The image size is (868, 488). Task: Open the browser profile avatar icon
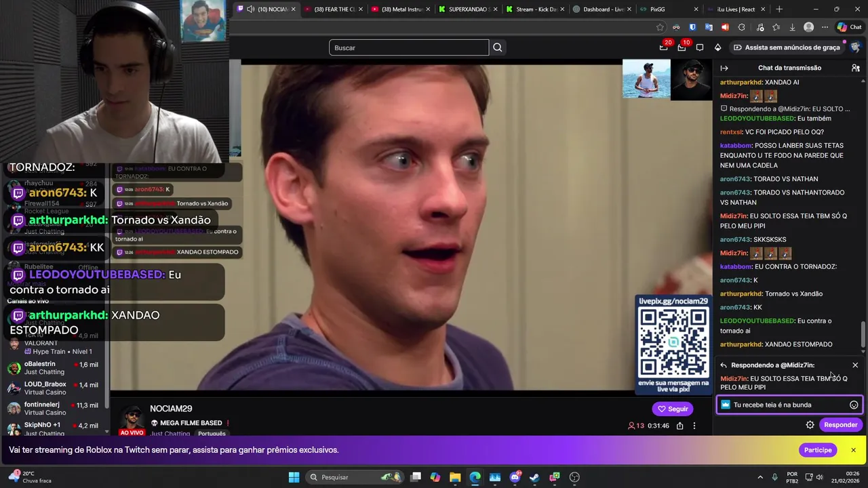(808, 27)
